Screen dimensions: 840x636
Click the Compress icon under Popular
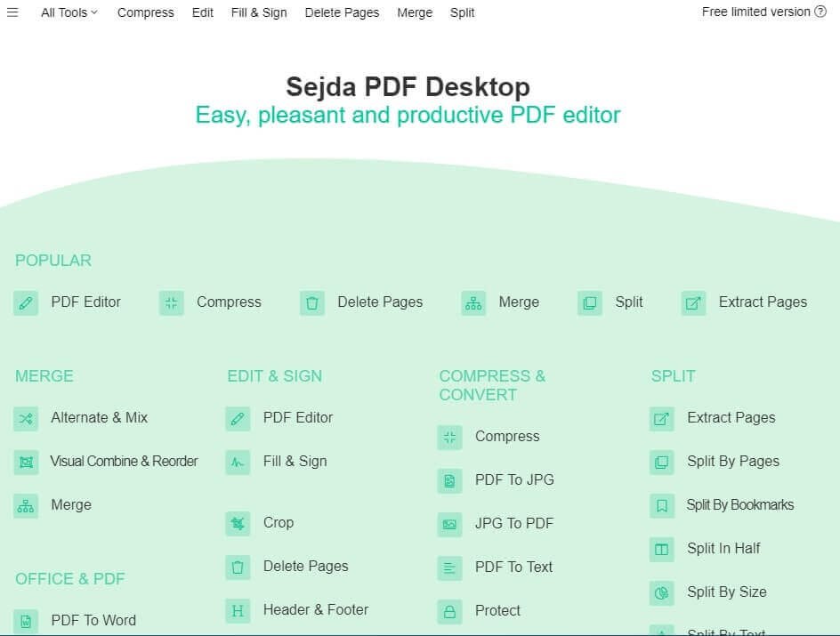pos(172,303)
